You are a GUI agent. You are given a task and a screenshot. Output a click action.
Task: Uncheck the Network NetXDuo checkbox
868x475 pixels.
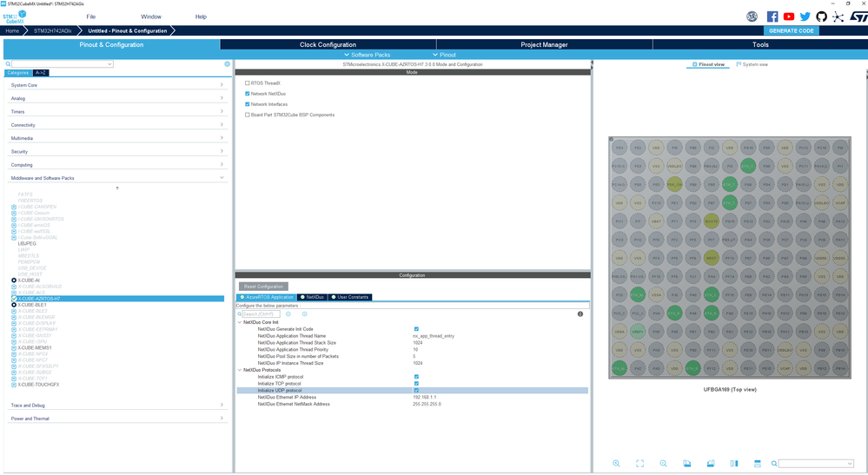tap(248, 94)
